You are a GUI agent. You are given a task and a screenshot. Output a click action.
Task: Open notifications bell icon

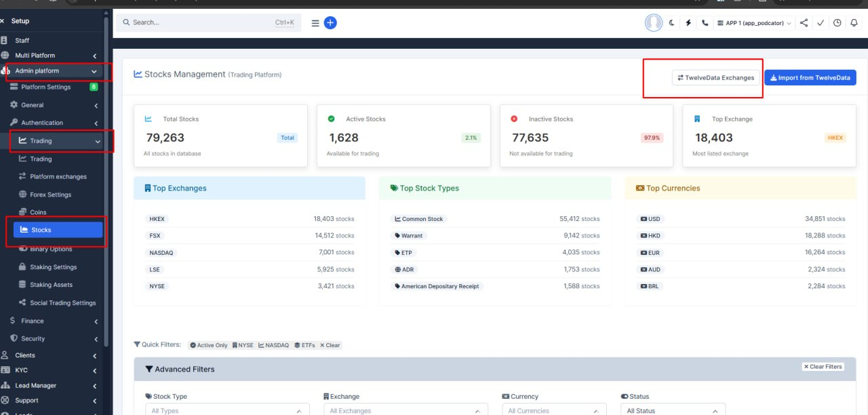tap(854, 22)
